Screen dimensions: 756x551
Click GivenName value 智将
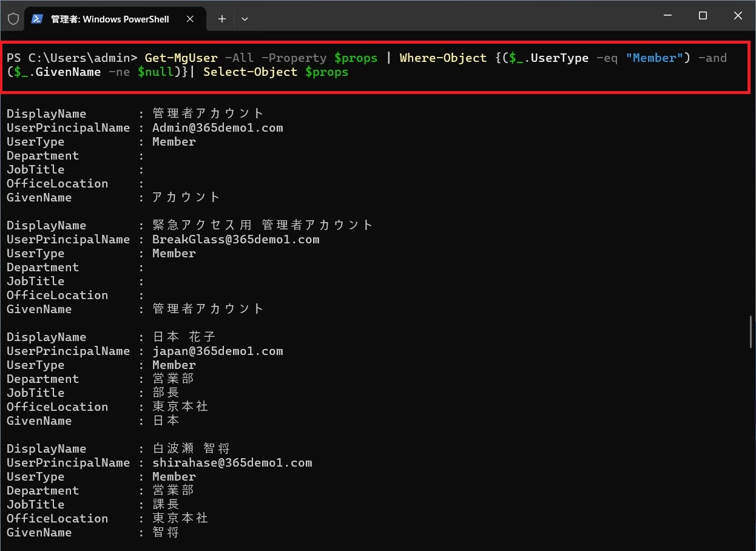point(166,532)
